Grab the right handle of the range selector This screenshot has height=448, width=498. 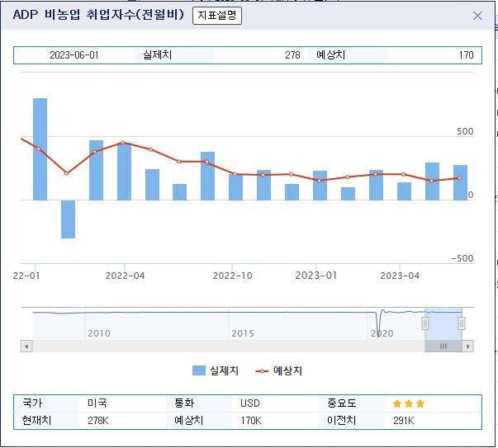pyautogui.click(x=462, y=323)
